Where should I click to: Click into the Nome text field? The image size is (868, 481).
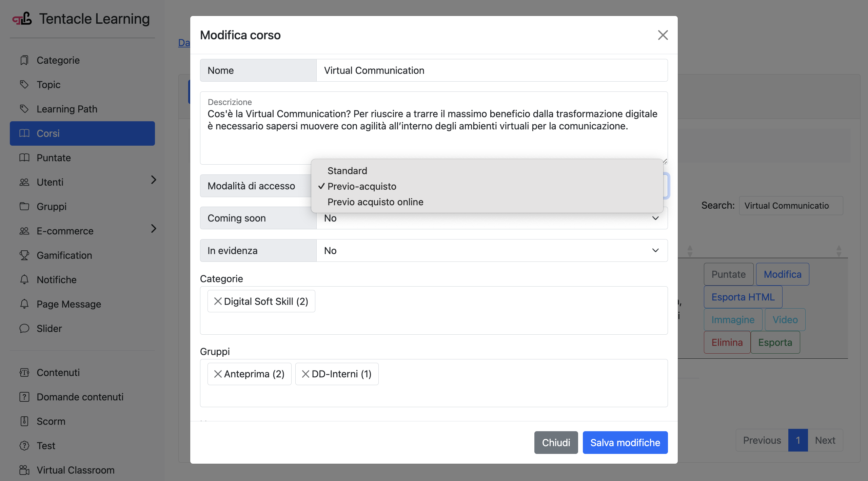(x=492, y=70)
